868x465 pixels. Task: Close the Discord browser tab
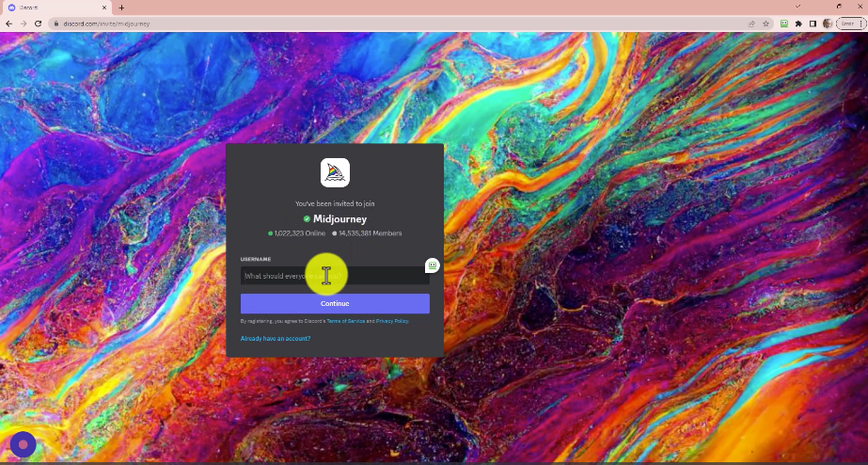tap(104, 8)
